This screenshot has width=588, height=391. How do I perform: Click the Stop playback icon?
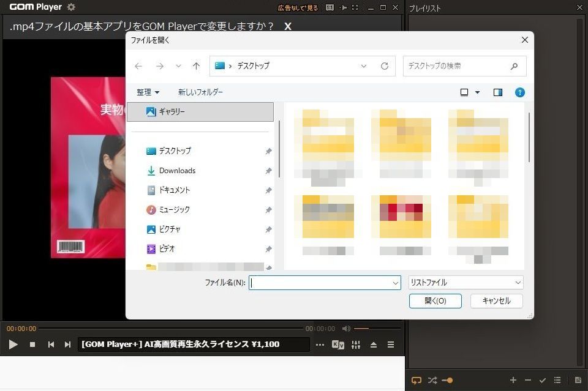tap(32, 344)
